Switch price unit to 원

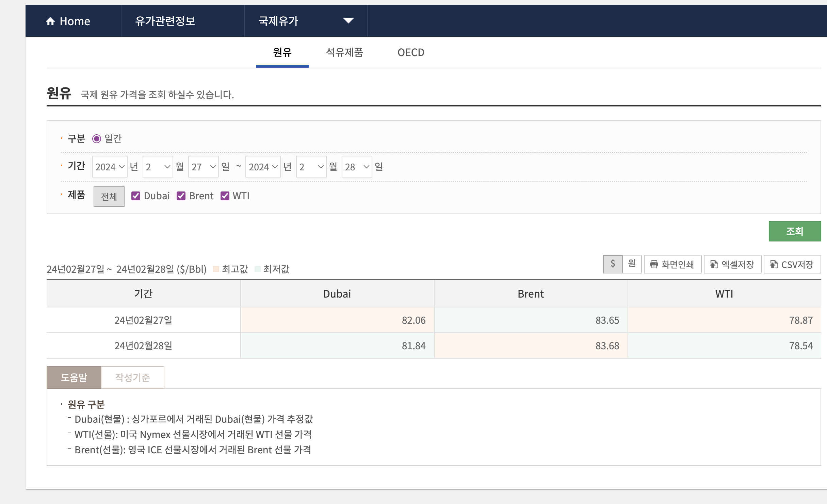coord(632,264)
